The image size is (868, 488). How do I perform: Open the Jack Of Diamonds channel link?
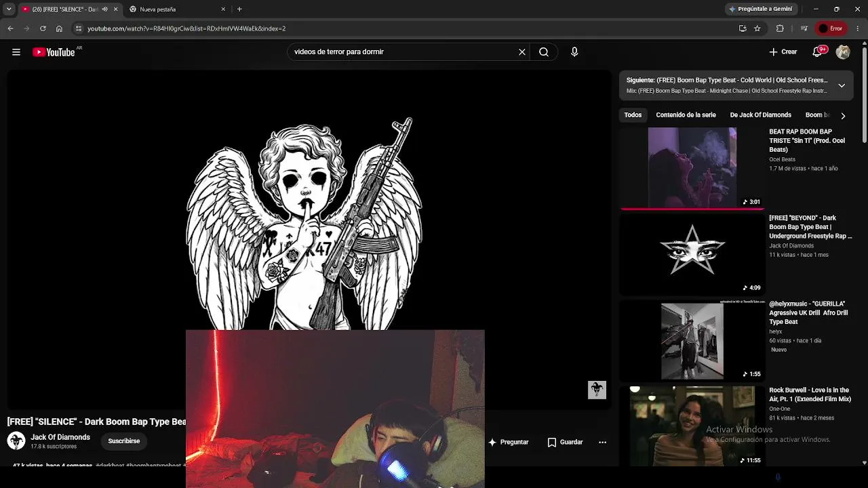coord(60,437)
